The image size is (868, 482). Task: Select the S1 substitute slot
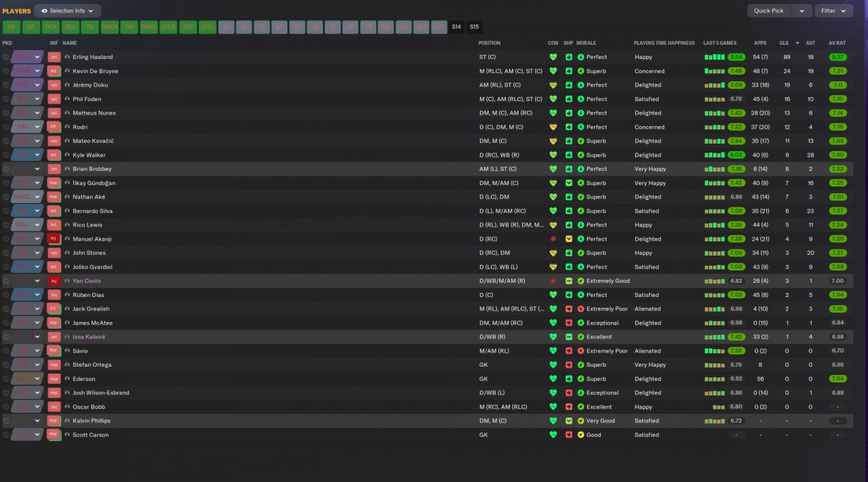click(227, 27)
